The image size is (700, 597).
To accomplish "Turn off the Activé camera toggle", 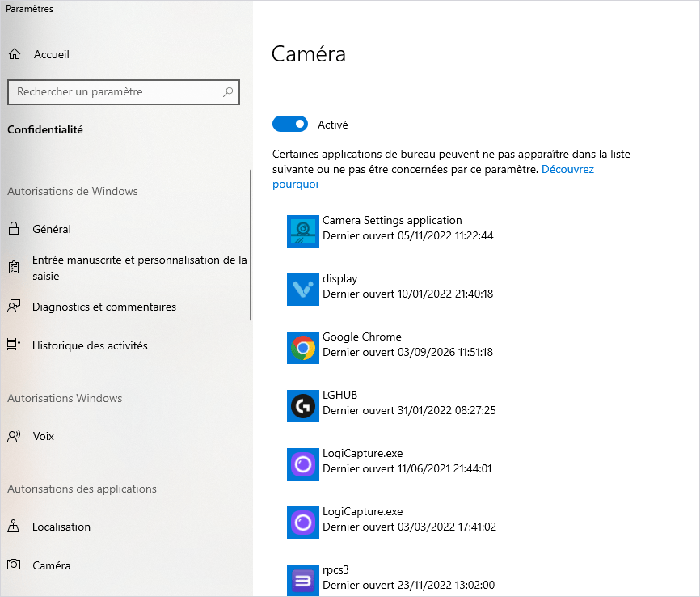I will pyautogui.click(x=290, y=125).
